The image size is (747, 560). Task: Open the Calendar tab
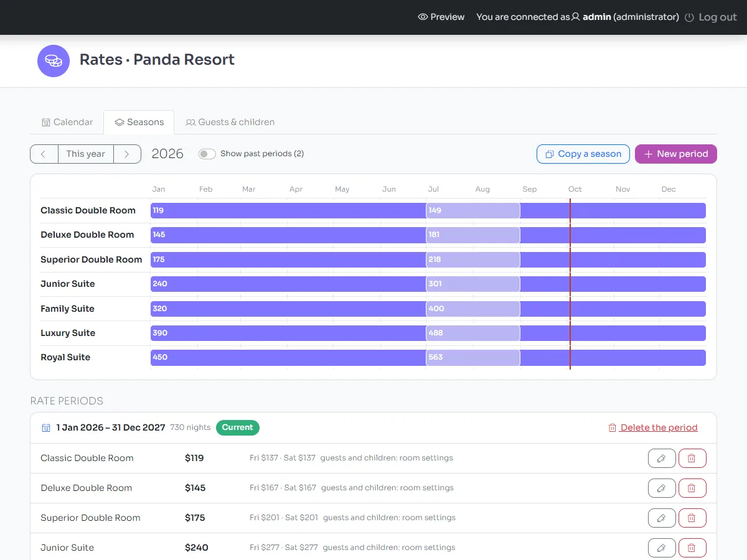67,122
